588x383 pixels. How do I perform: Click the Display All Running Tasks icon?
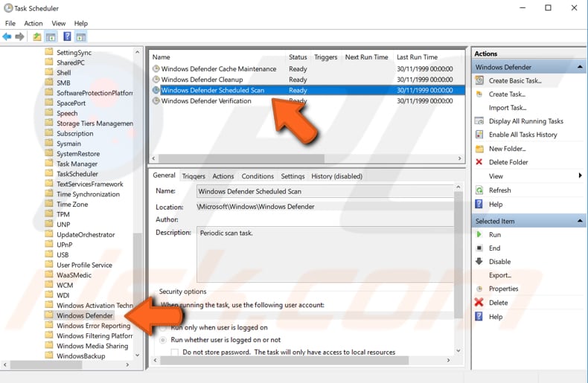point(479,121)
